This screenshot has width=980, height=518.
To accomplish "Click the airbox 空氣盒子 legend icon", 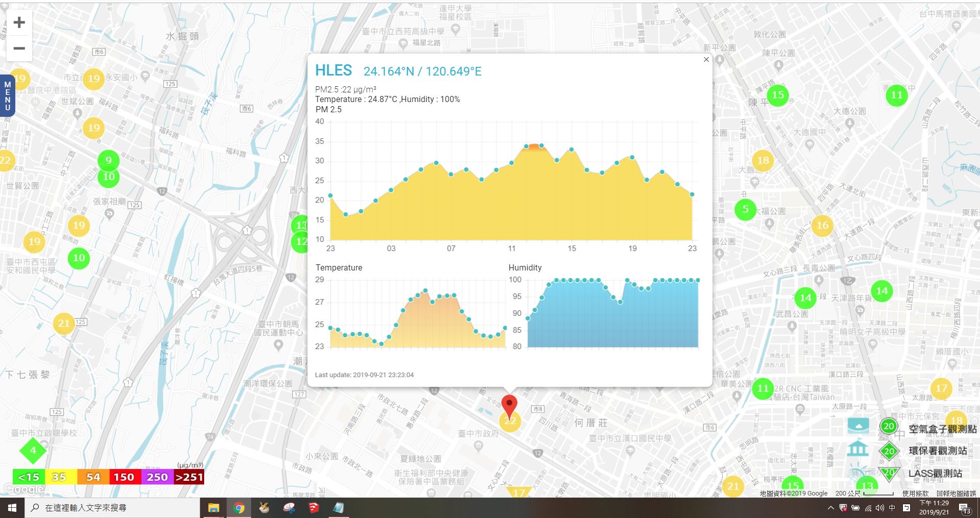I will pos(858,425).
